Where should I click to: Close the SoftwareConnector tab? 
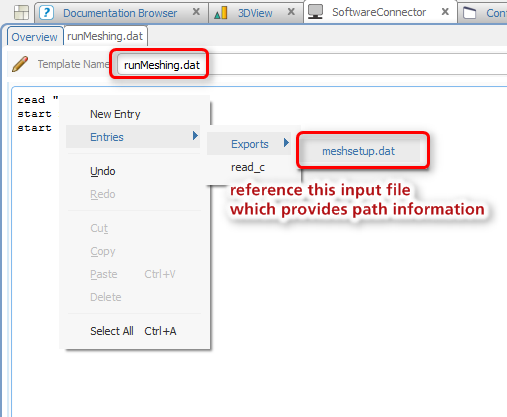coord(445,12)
